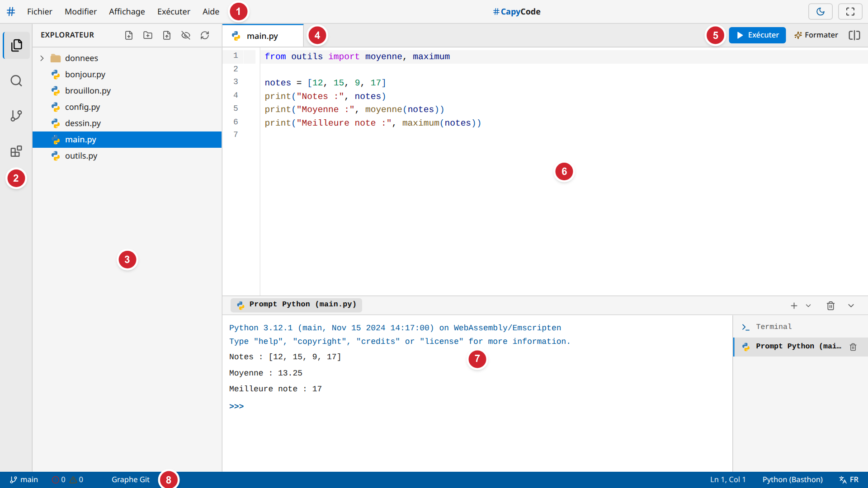
Task: Open brouillon.py from the explorer
Action: [x=127, y=91]
